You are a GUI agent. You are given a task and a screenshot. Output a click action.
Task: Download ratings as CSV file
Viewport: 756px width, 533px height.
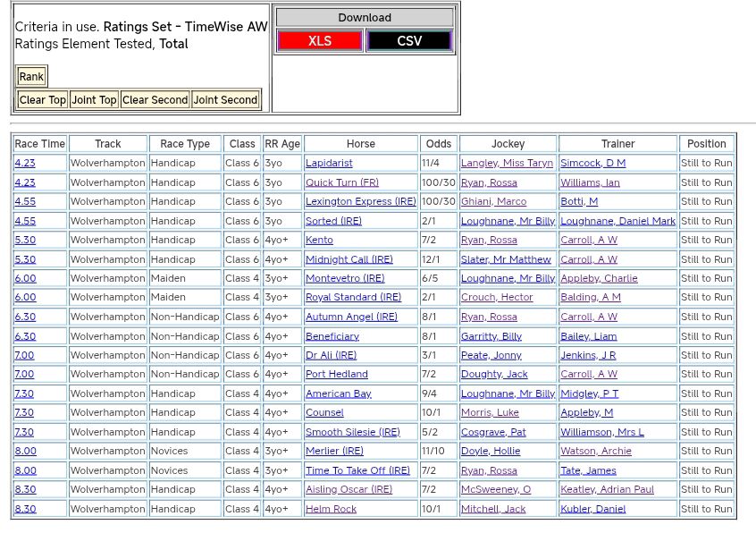tap(409, 41)
